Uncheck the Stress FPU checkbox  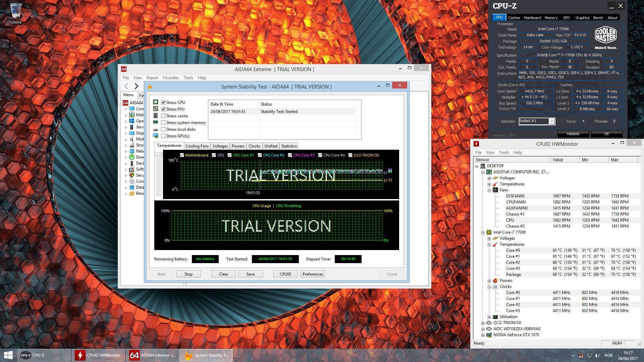click(x=163, y=109)
